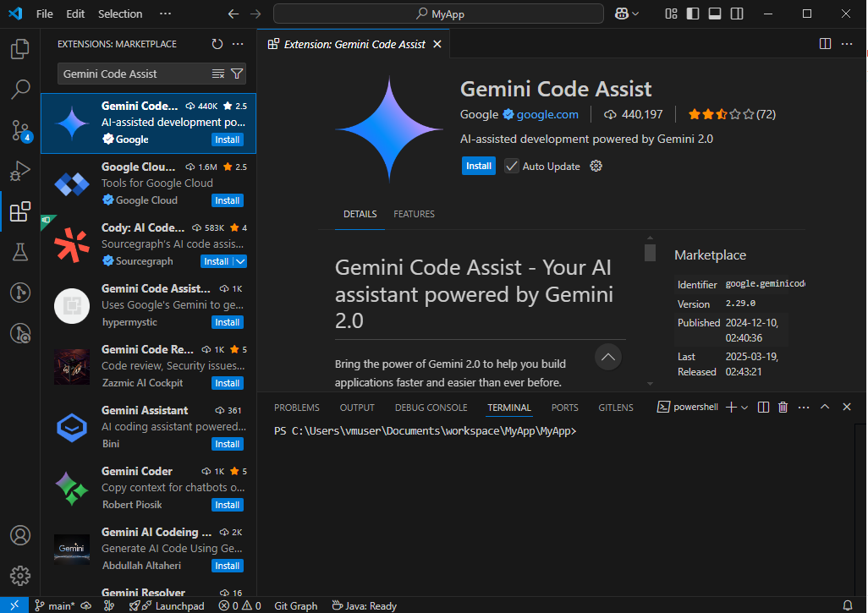
Task: Switch to the FEATURES tab
Action: 414,214
